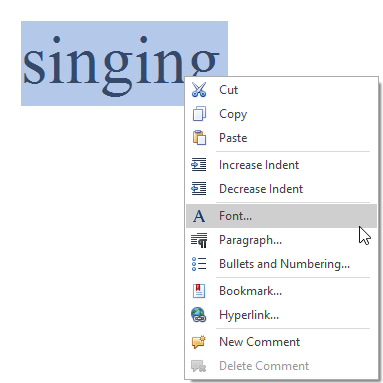Click the scissors Cut icon
Viewport: 383px width, 383px height.
pyautogui.click(x=199, y=90)
